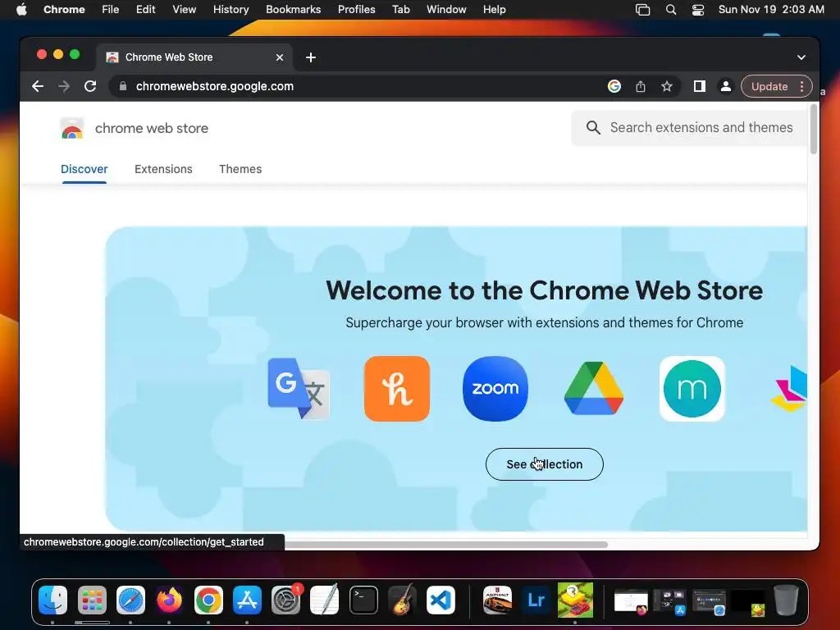This screenshot has height=630, width=840.
Task: Open the Zoom extension icon
Action: tap(495, 388)
